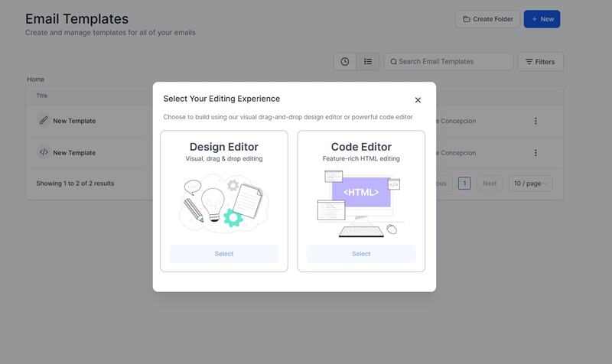Click the Create Folder button
The width and height of the screenshot is (612, 364).
[x=487, y=19]
